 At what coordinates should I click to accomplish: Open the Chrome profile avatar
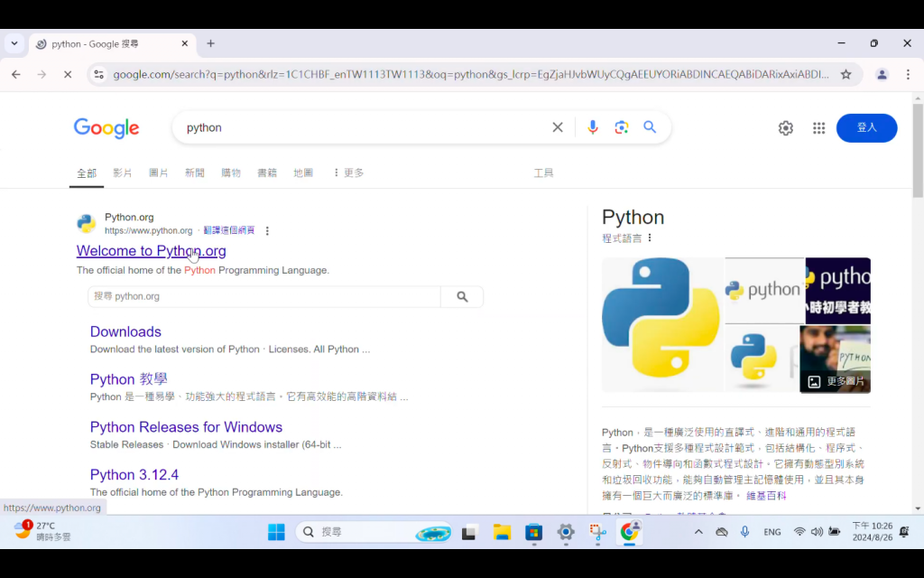click(882, 74)
